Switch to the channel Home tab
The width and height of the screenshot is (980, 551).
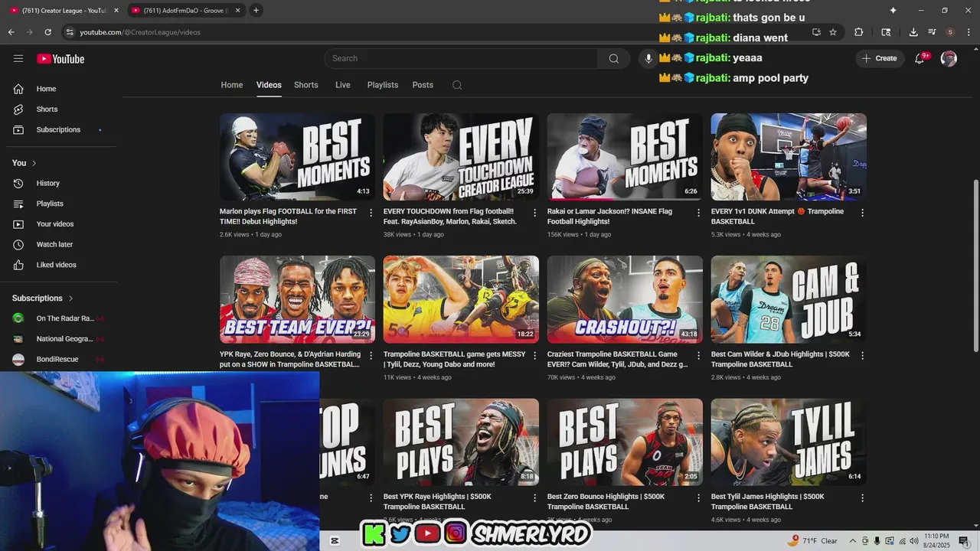232,85
